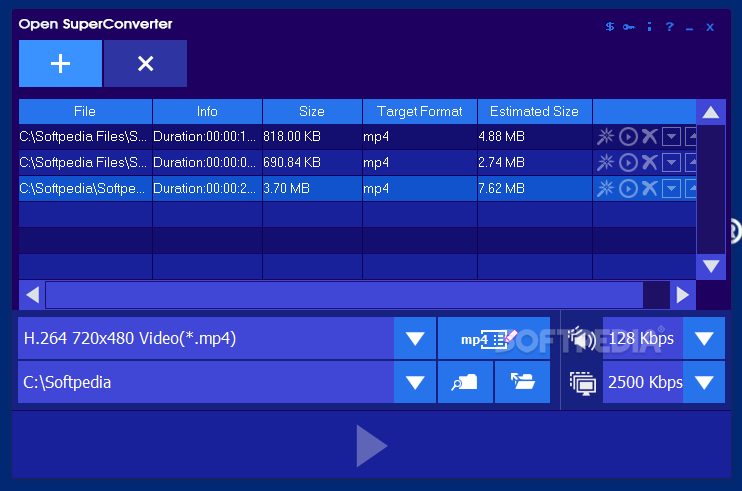Click the Duration:00:00:0... info cell
Viewport: 742px width, 491px height.
click(207, 163)
